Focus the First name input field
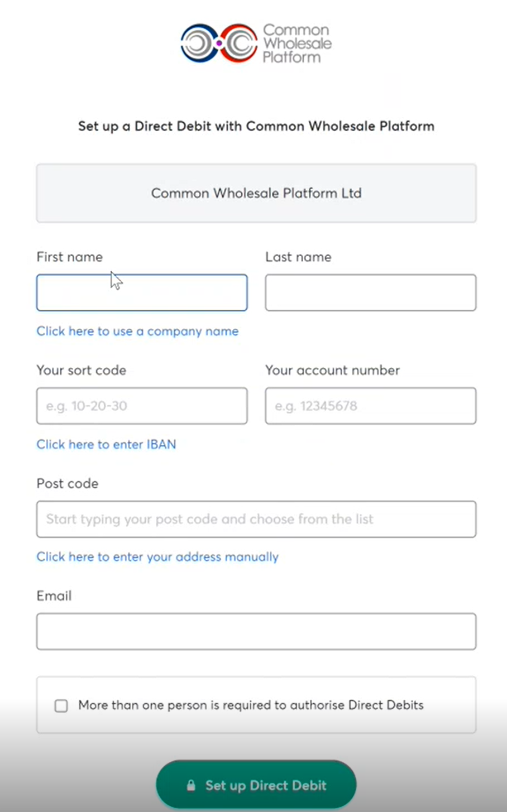The width and height of the screenshot is (507, 812). coord(142,293)
